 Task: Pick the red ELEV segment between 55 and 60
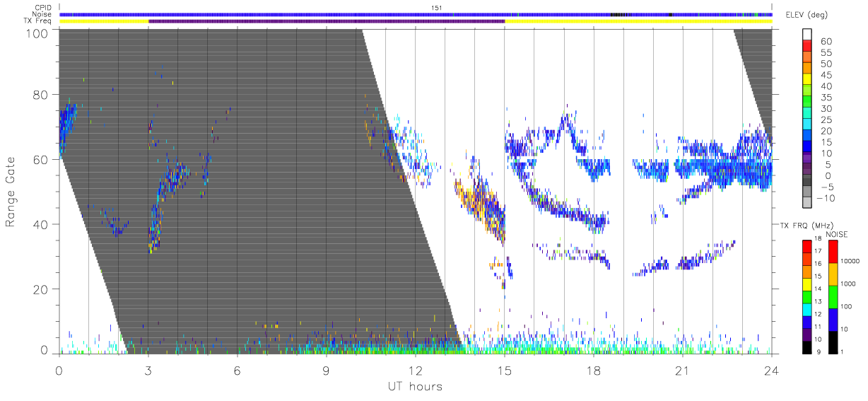807,47
